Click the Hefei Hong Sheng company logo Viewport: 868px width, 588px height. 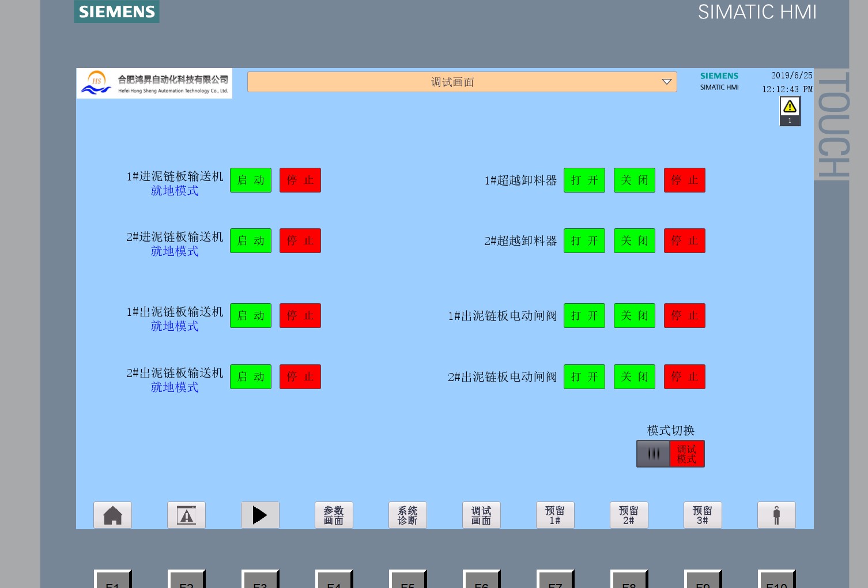pyautogui.click(x=154, y=83)
